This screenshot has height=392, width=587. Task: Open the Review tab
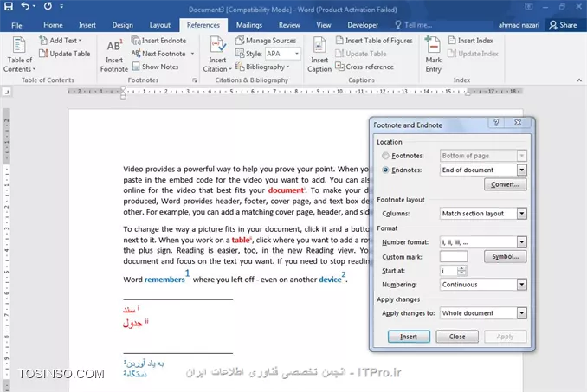[289, 25]
